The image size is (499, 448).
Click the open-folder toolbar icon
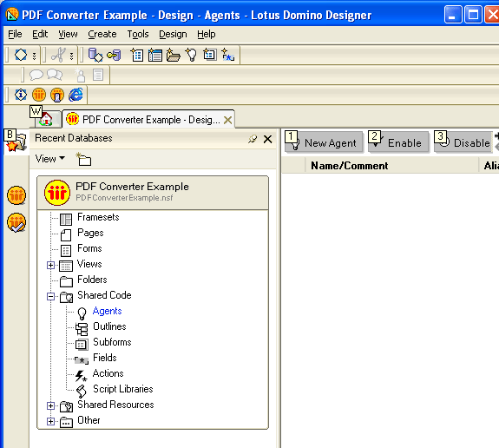click(x=173, y=55)
